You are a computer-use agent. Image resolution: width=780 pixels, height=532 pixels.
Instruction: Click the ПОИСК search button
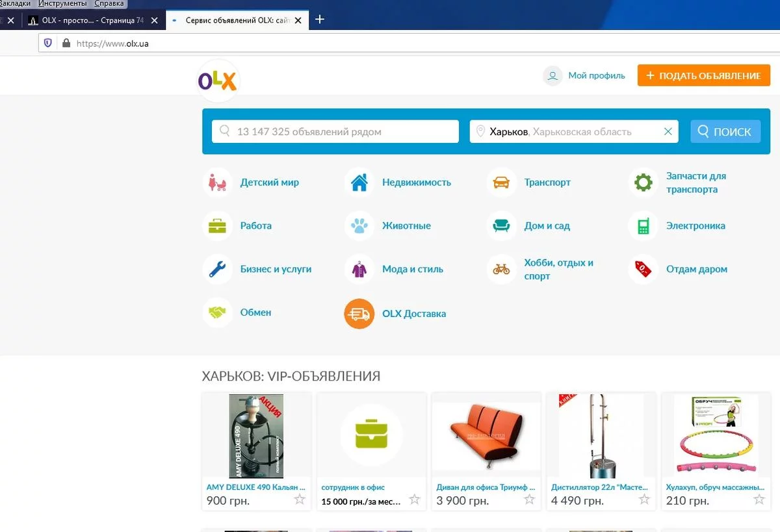[725, 131]
